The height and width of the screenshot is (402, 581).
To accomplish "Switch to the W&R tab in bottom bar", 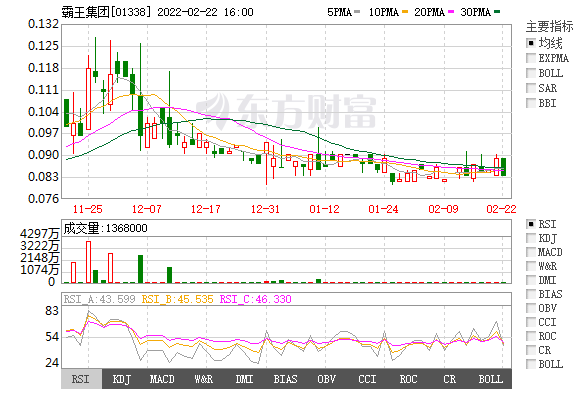I will [x=203, y=379].
